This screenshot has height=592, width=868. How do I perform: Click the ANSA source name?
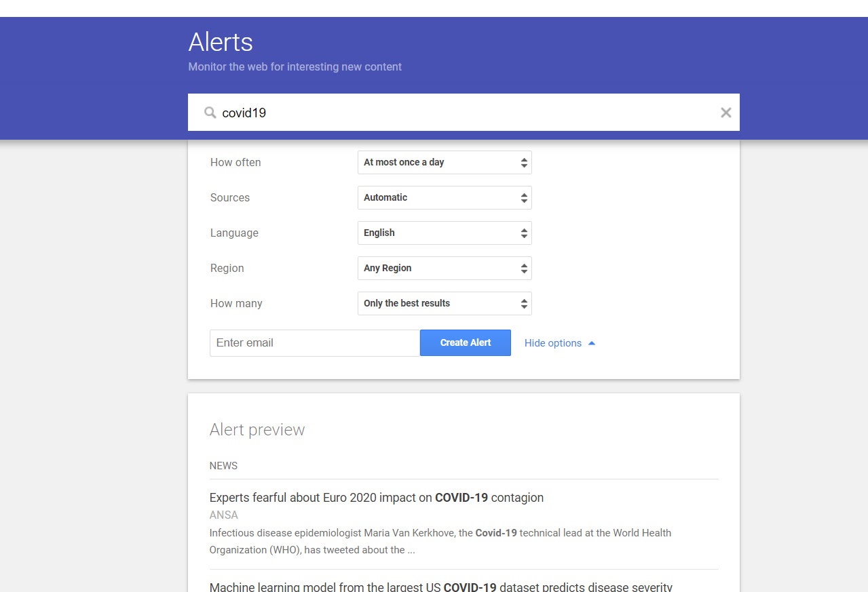click(x=223, y=515)
